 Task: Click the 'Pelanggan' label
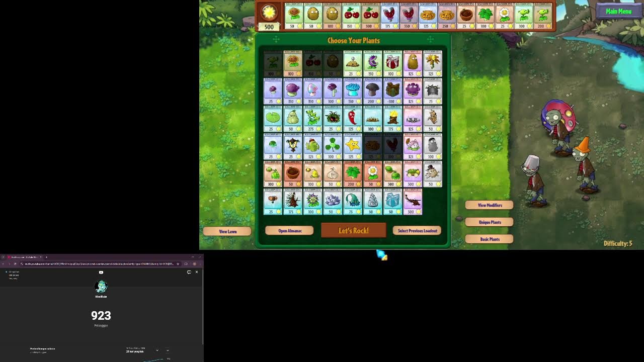tap(101, 326)
